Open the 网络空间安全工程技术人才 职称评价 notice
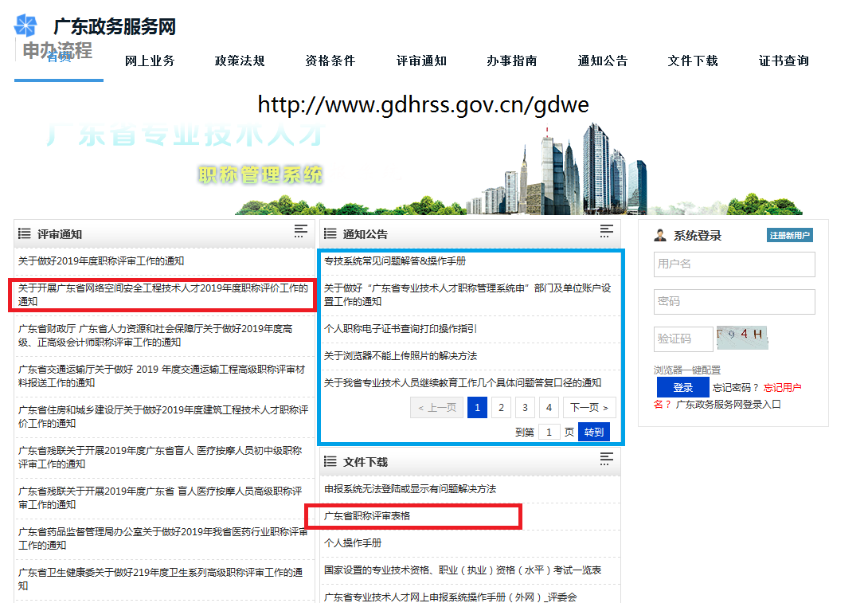Image resolution: width=868 pixels, height=603 pixels. [163, 295]
